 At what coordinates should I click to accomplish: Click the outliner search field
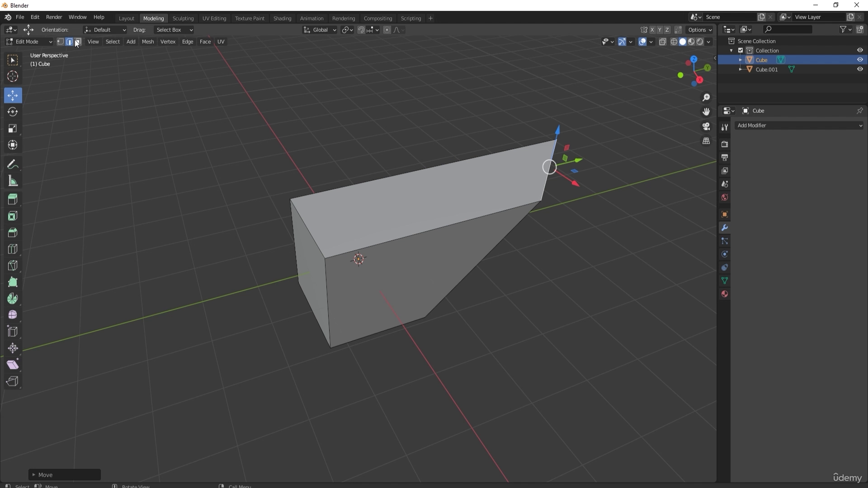pos(787,29)
